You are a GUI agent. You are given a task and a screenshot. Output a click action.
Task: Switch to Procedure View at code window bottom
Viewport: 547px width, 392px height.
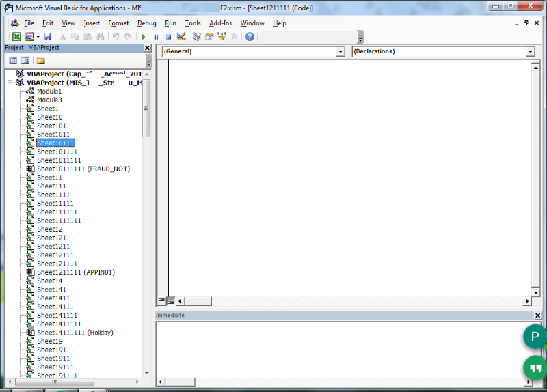point(163,300)
